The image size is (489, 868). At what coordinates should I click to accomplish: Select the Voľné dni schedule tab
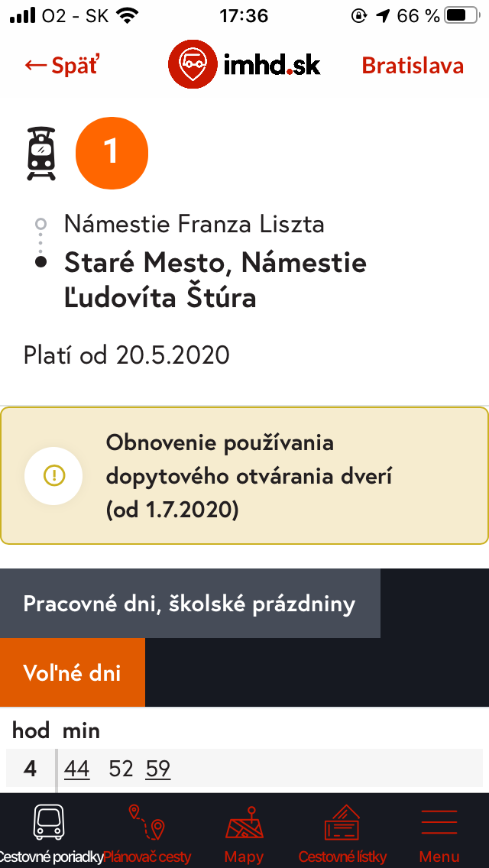(73, 673)
